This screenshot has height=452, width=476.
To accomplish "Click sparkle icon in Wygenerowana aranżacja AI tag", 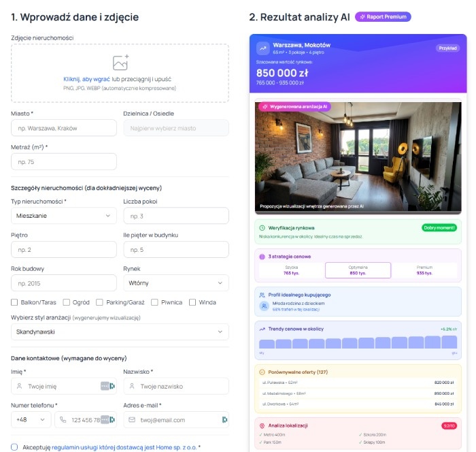I will point(265,107).
